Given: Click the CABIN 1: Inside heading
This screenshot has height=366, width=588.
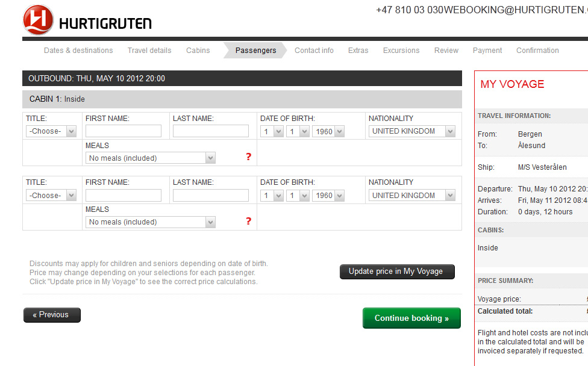Looking at the screenshot, I should (x=242, y=99).
